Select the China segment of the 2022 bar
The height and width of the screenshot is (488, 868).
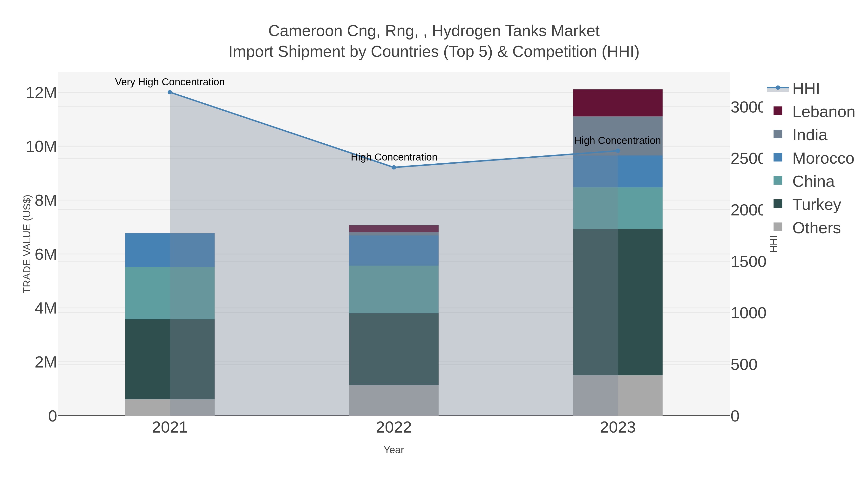pyautogui.click(x=393, y=290)
